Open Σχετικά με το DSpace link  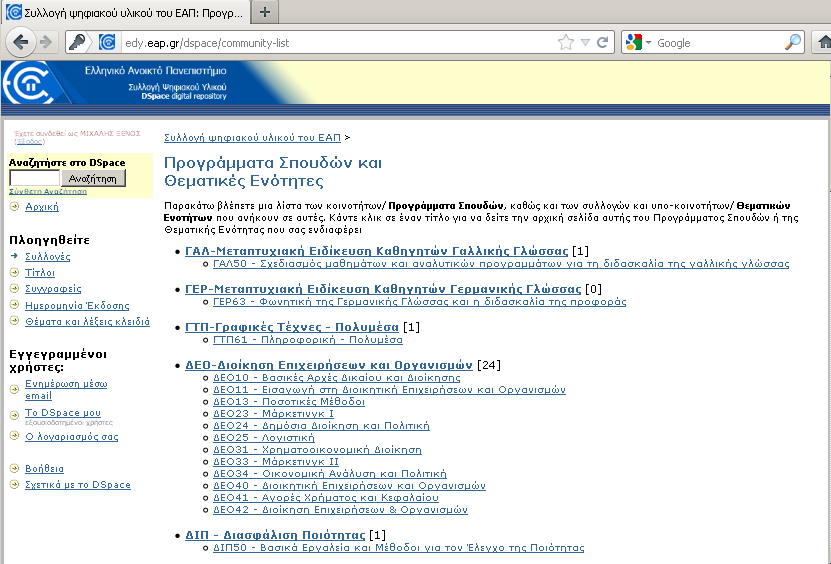77,484
